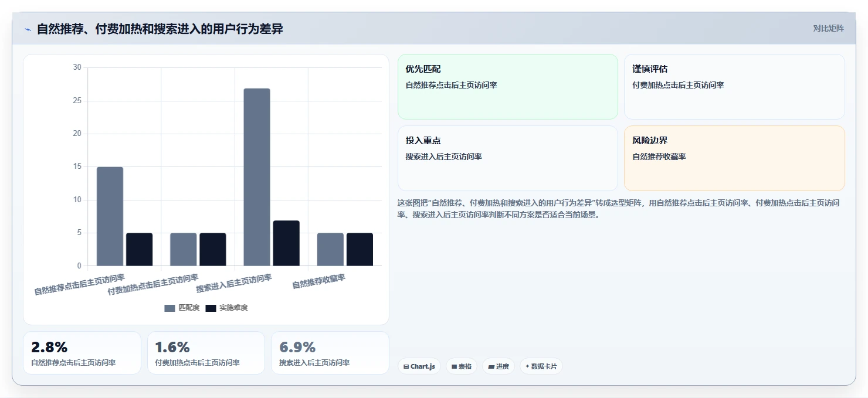Viewport: 868px width, 398px height.
Task: Click the 1.6% metric card
Action: click(206, 353)
